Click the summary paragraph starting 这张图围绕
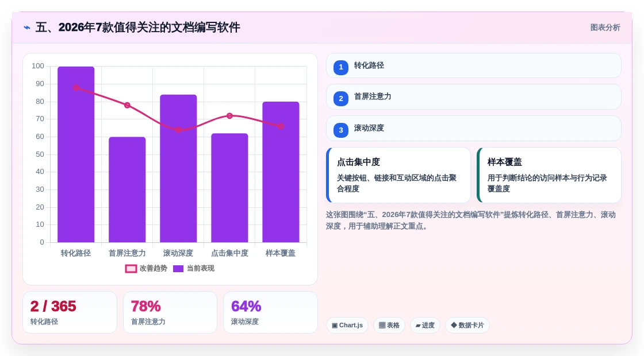This screenshot has width=644, height=356. tap(471, 220)
